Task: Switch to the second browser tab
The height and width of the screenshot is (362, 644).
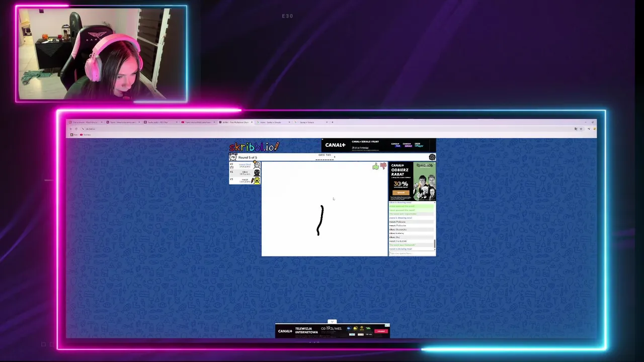Action: (x=123, y=122)
